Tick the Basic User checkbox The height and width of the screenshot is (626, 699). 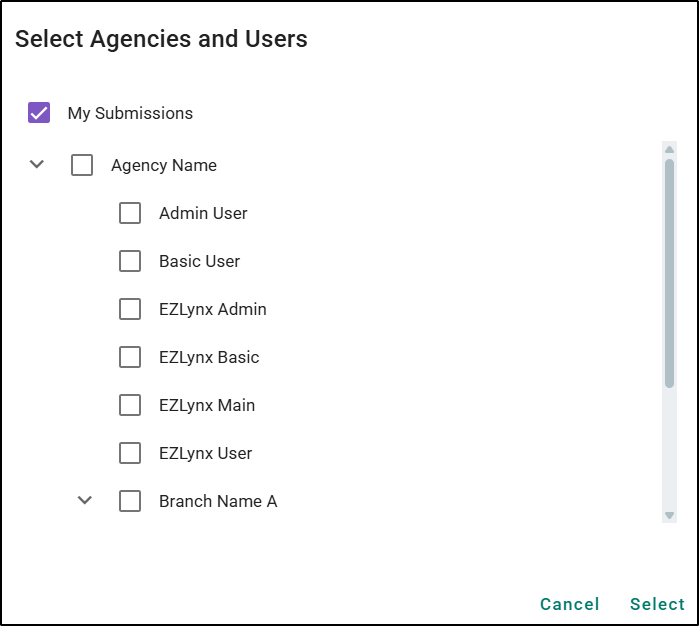(x=130, y=261)
